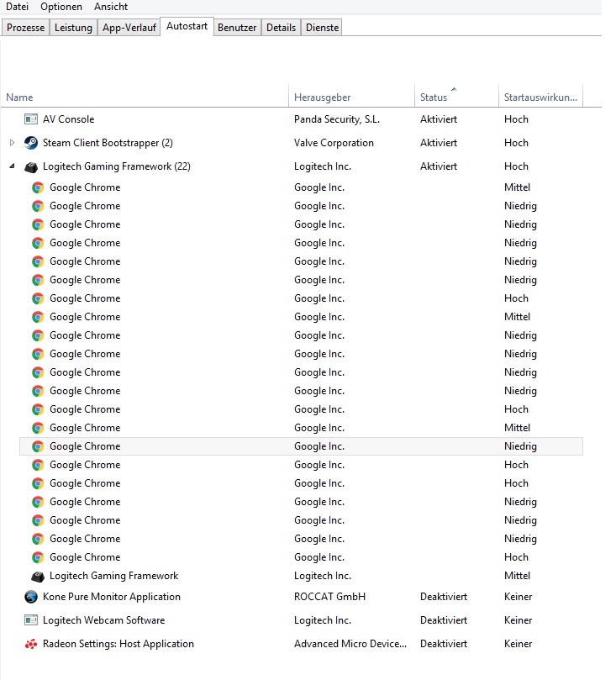Viewport: 616px width, 680px height.
Task: Click Keiner impact of Logitech Webcam Software
Action: click(x=518, y=620)
